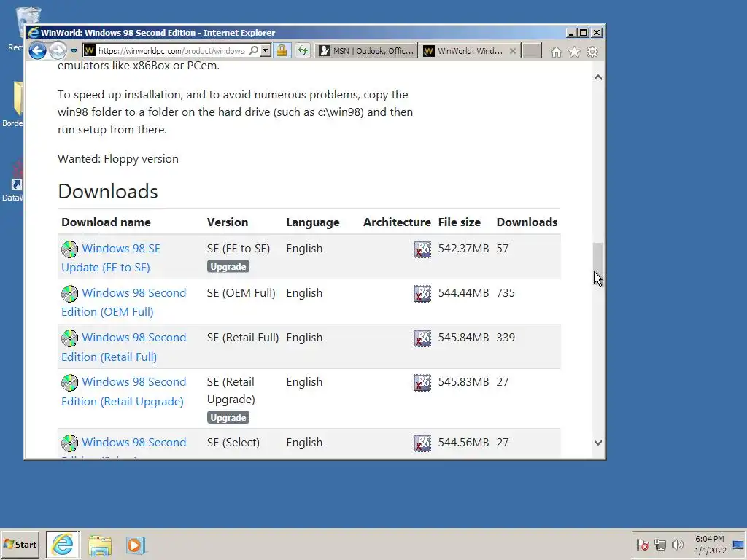Click the 'SE (OEM Full)' version cell
Screen dimensions: 747x560
[241, 293]
